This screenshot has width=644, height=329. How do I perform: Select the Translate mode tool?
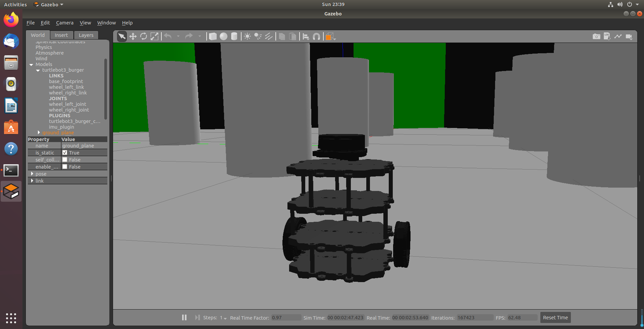[132, 36]
